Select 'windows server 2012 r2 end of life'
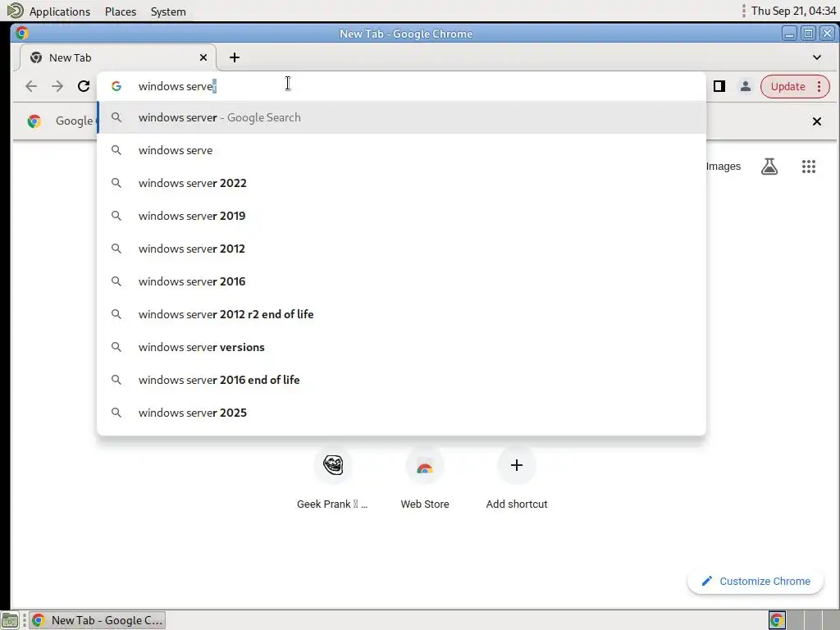The image size is (840, 630). 401,314
